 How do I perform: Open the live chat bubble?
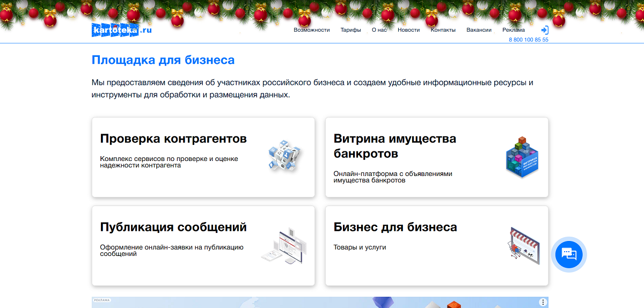[x=569, y=254]
